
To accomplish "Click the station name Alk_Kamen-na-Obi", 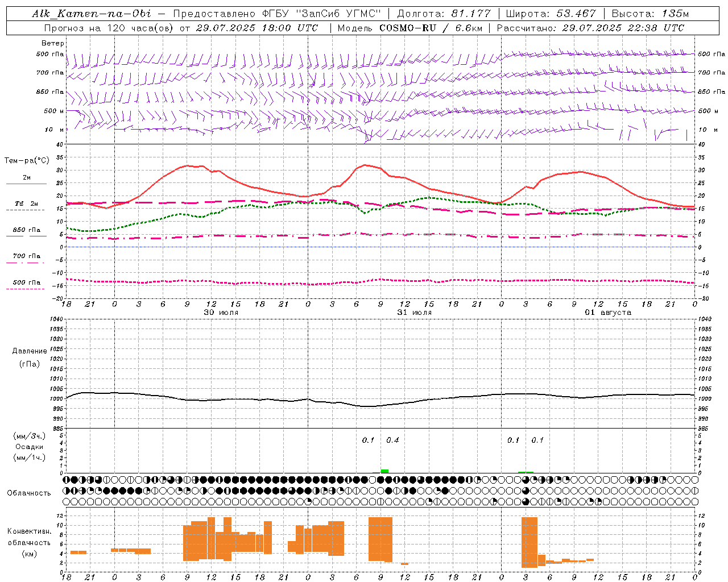I will coord(91,14).
